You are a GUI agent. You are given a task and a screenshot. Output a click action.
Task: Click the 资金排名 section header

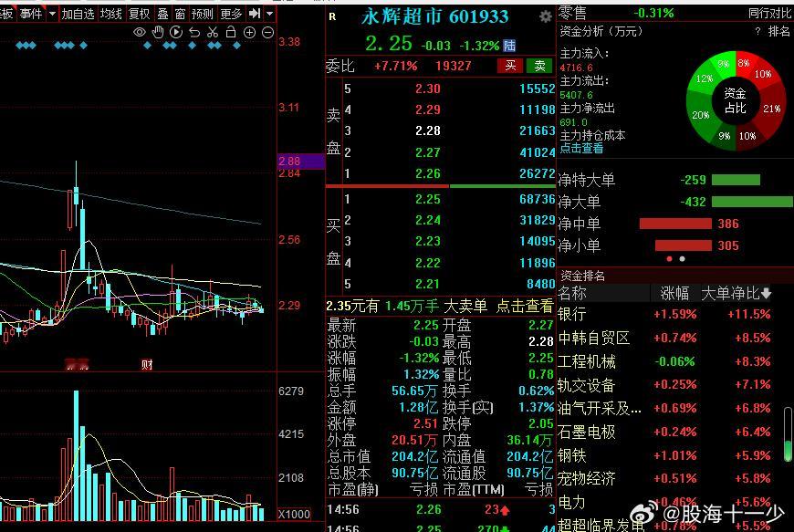coord(582,276)
